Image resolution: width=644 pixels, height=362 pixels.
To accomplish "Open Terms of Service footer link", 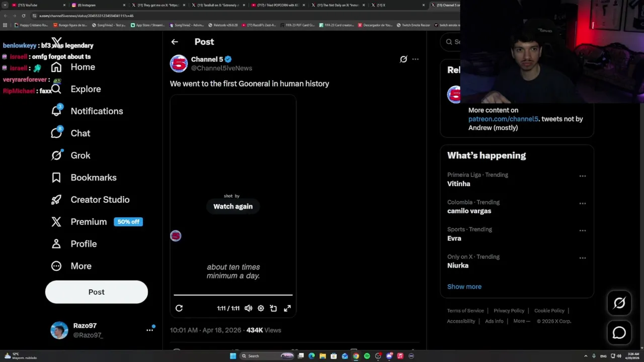I will (465, 311).
